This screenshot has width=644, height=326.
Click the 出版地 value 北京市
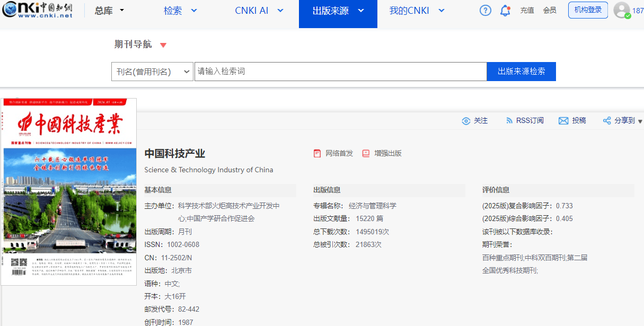click(181, 270)
